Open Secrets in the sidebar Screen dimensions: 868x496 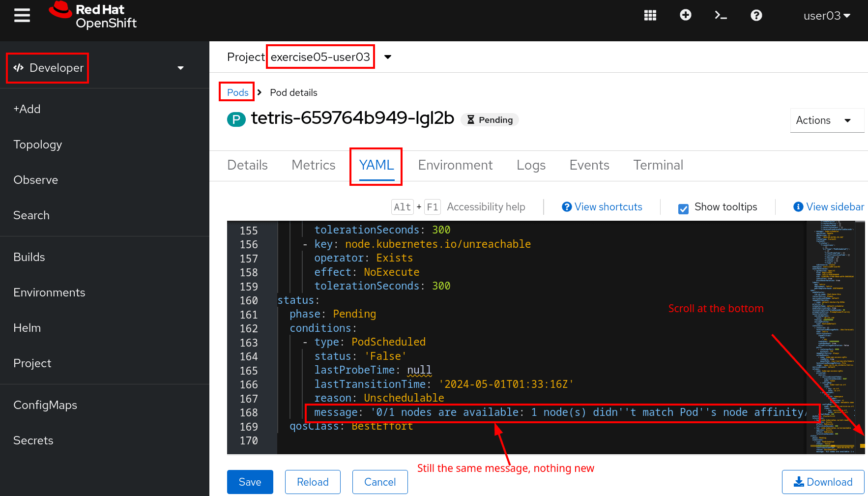tap(33, 440)
